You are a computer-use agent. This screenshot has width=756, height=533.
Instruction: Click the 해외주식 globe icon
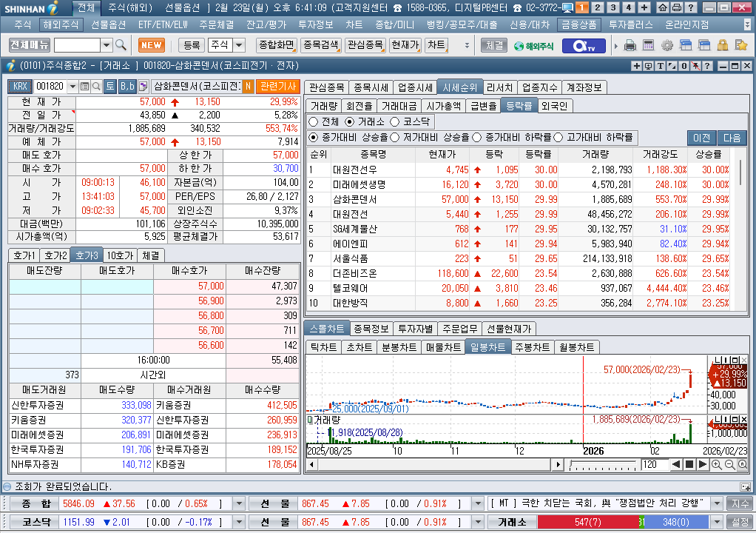tap(533, 46)
